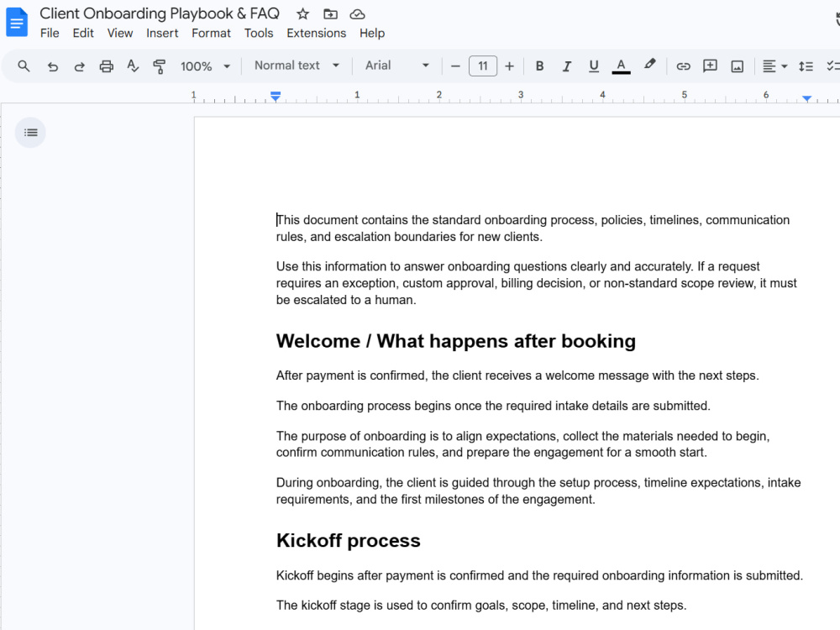Open the highlight color pen
This screenshot has width=840, height=630.
(649, 65)
